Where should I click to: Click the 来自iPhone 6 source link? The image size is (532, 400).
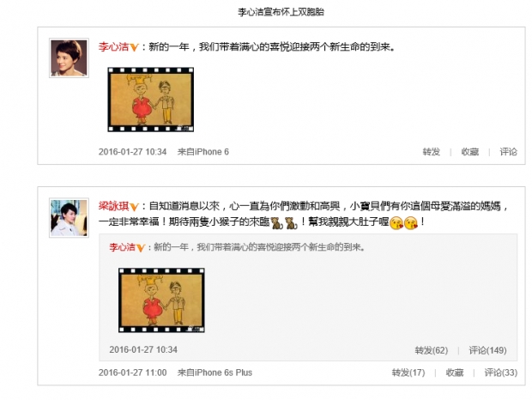[203, 152]
